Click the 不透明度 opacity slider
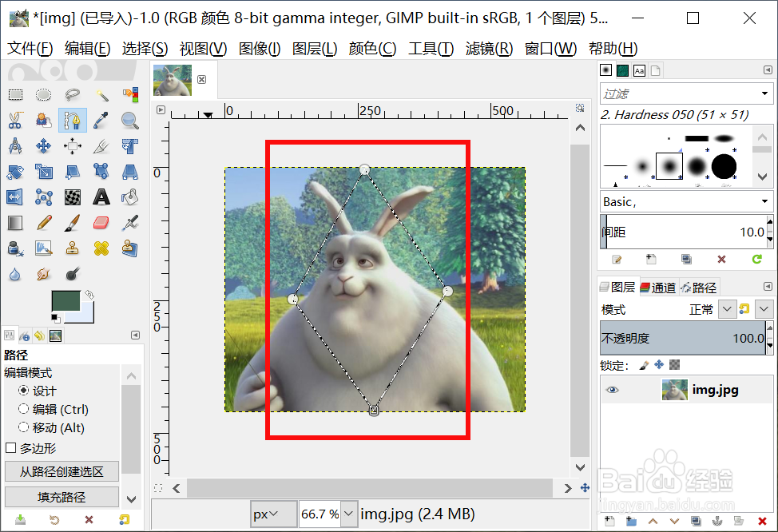 683,338
